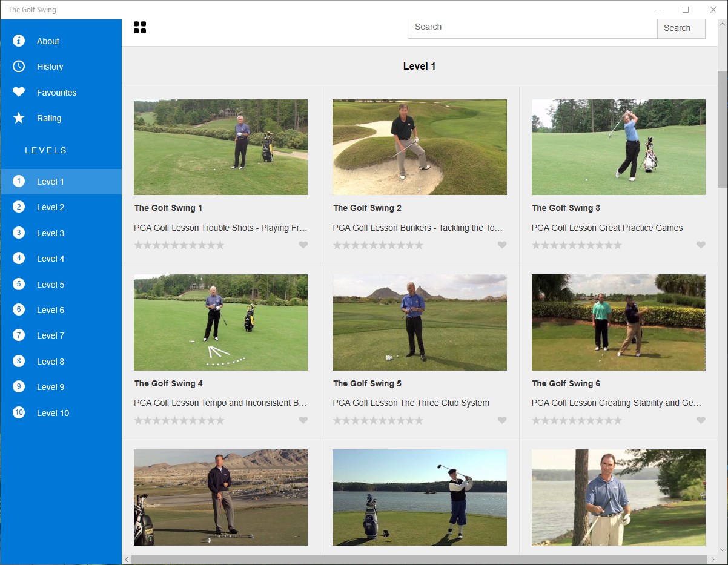Screen dimensions: 728x565
Task: Click the vertical scrollbar down arrow
Action: point(723,550)
